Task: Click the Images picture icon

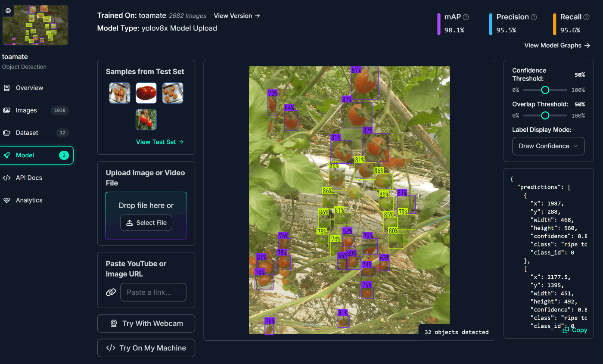Action: click(x=6, y=110)
